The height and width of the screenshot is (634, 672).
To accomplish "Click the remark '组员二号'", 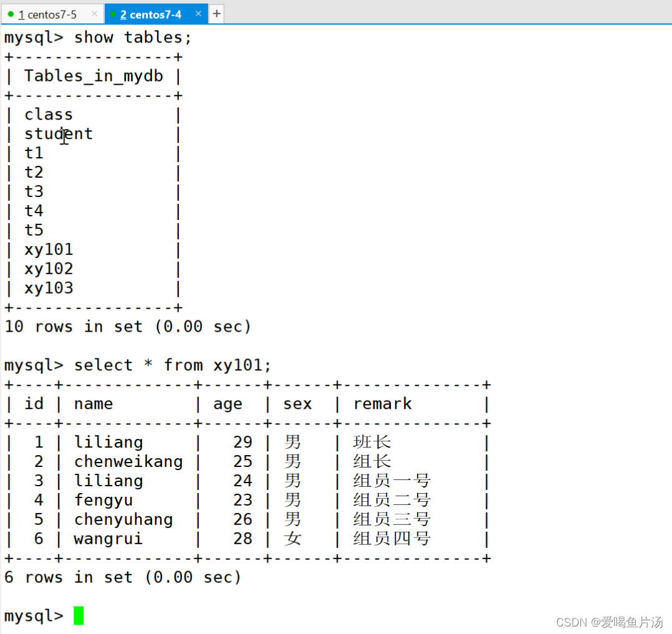I will [x=392, y=500].
